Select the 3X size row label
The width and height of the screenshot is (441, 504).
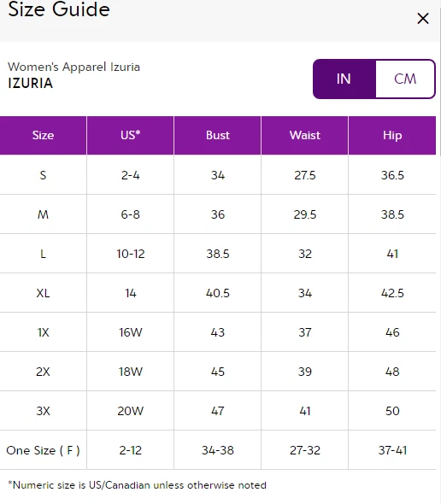coord(43,411)
